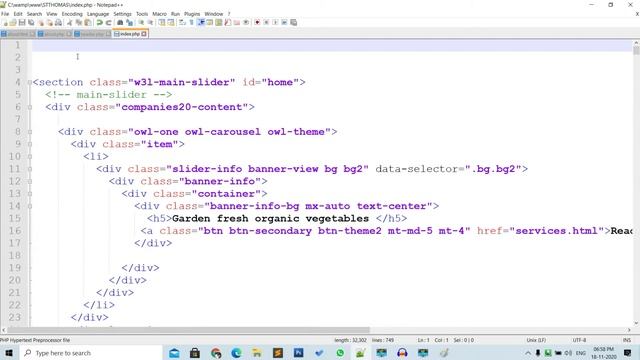This screenshot has width=640, height=360.
Task: Collapse item div fold on line 9
Action: pos(30,144)
